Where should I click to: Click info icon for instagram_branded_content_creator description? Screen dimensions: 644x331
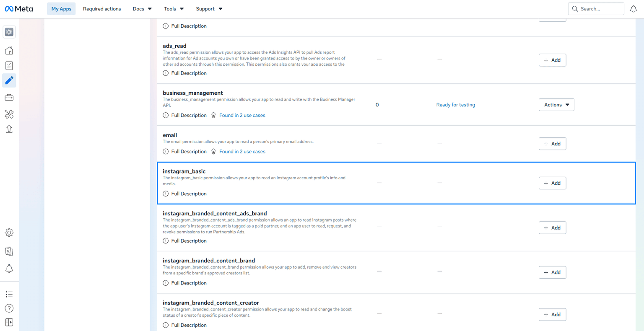click(x=166, y=325)
